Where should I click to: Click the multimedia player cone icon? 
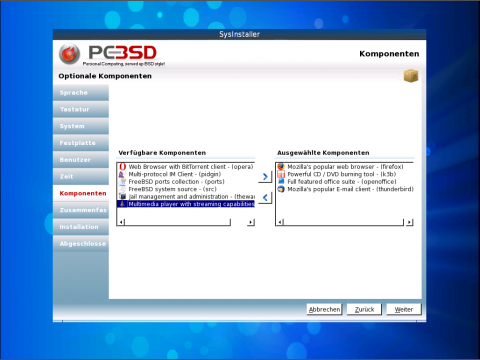122,204
